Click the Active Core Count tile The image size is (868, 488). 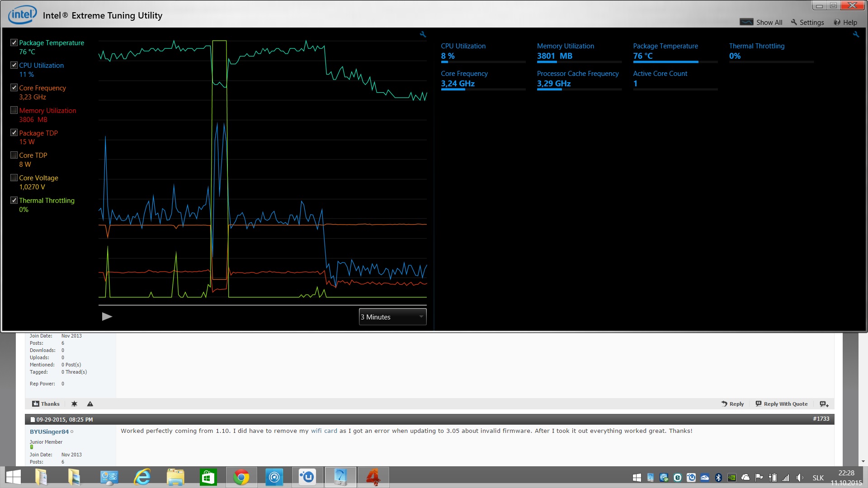[675, 80]
